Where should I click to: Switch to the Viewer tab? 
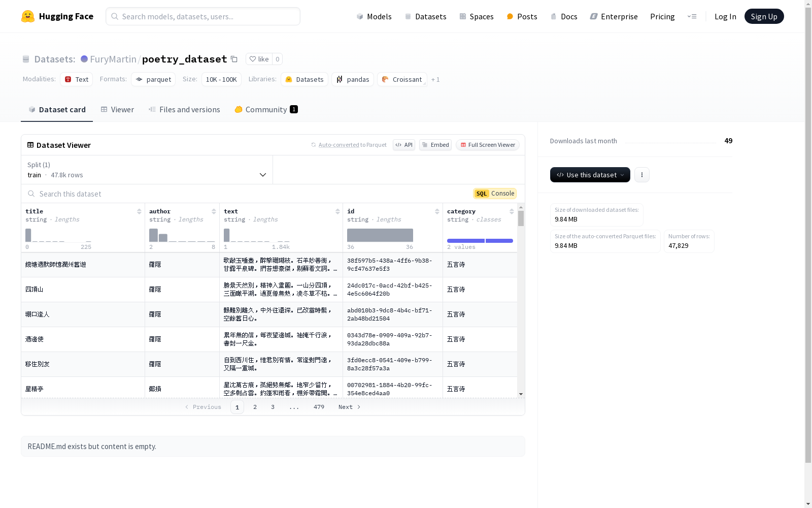tap(117, 109)
